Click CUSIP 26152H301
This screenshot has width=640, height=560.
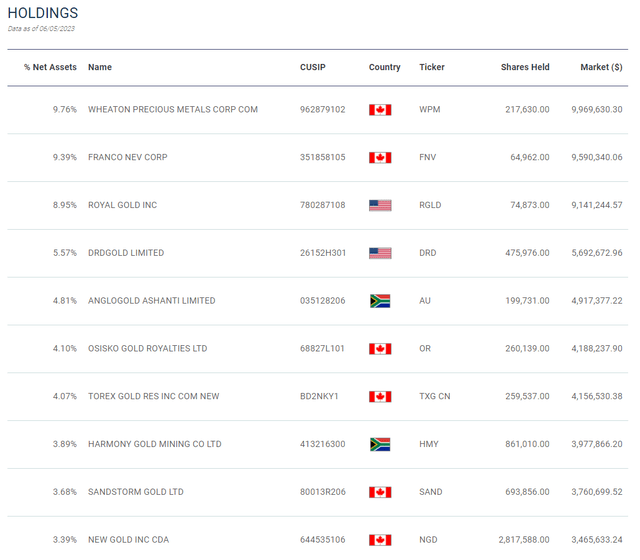click(x=323, y=253)
